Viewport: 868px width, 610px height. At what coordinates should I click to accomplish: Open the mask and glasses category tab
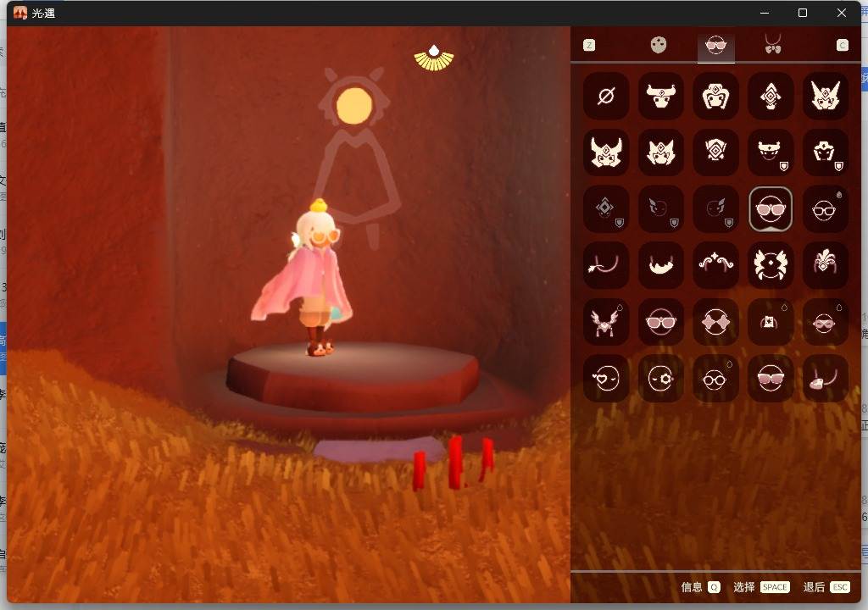pos(715,46)
